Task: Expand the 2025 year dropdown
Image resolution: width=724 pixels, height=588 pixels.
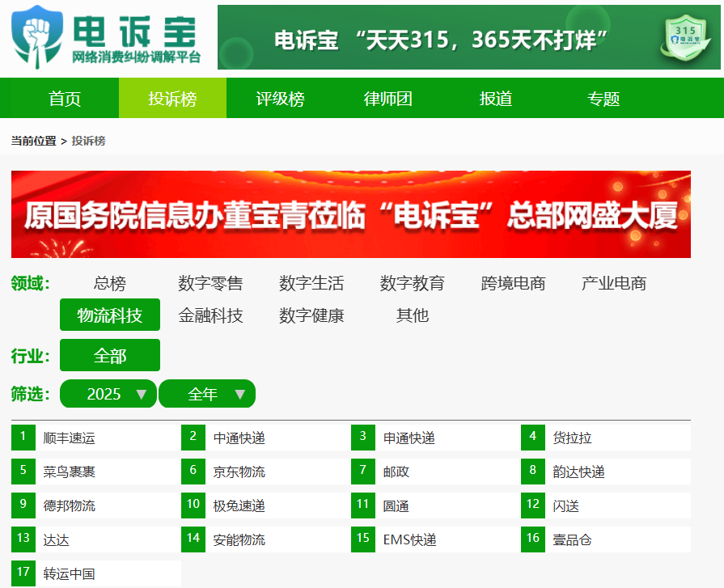Action: coord(108,394)
